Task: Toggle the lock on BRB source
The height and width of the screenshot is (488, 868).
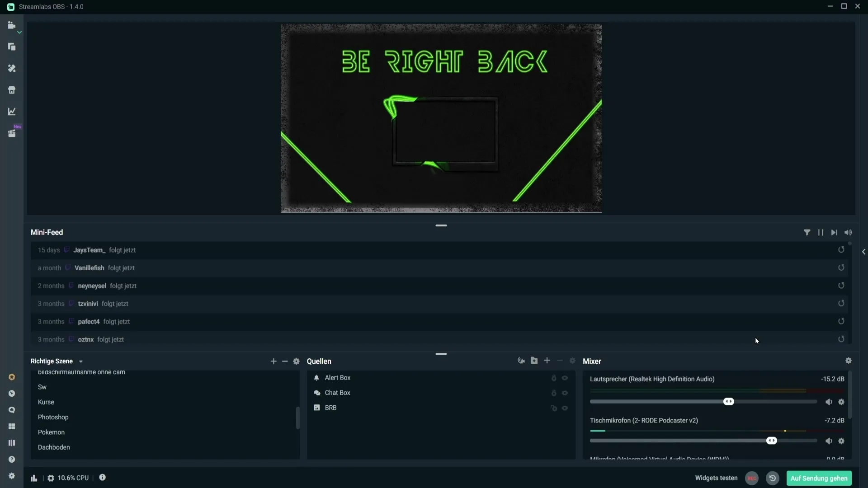Action: (554, 408)
